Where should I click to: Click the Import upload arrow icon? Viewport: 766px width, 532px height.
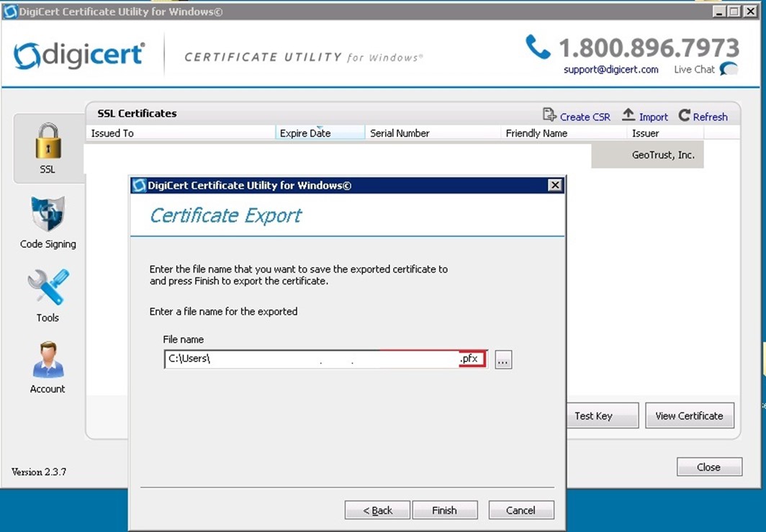point(628,114)
